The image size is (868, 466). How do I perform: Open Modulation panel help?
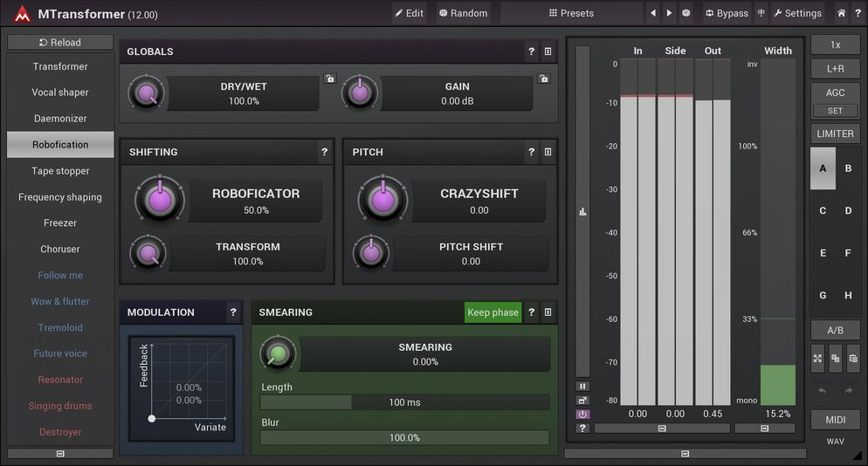pyautogui.click(x=233, y=312)
